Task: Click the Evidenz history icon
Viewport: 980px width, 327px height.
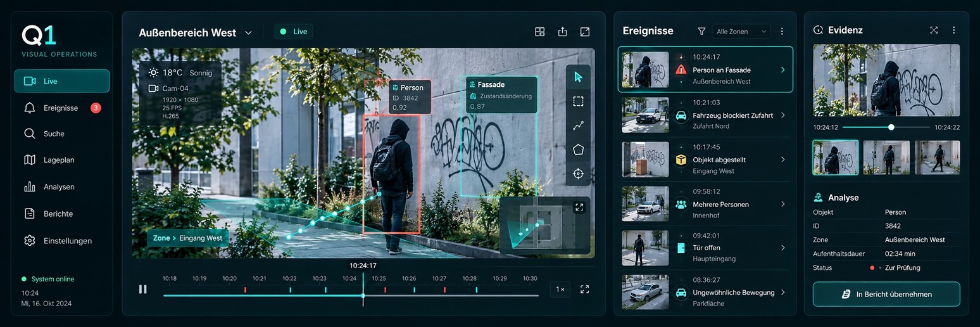Action: point(818,30)
